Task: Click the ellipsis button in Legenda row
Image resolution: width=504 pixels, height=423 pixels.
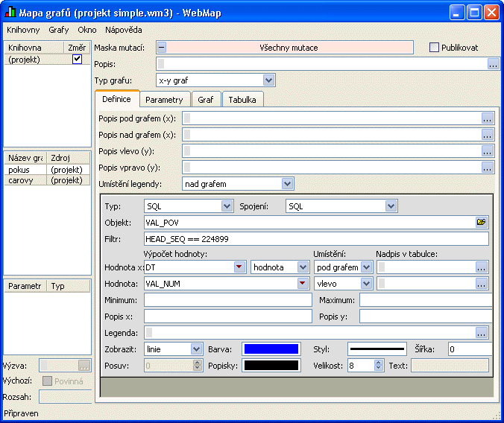Action: point(481,332)
